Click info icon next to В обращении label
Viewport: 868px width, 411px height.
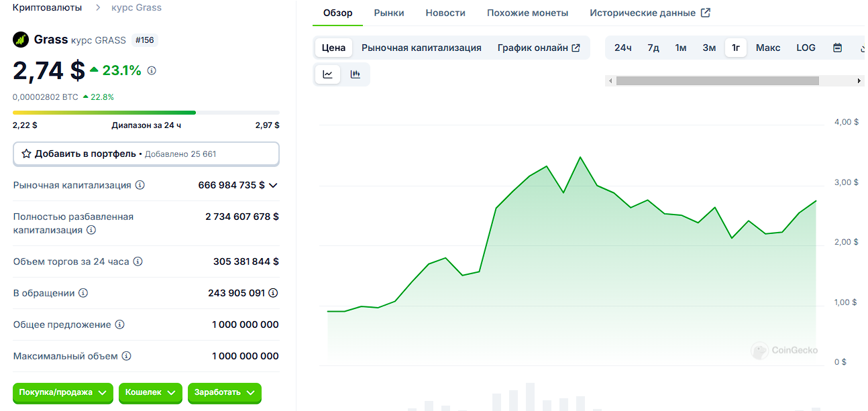[83, 293]
